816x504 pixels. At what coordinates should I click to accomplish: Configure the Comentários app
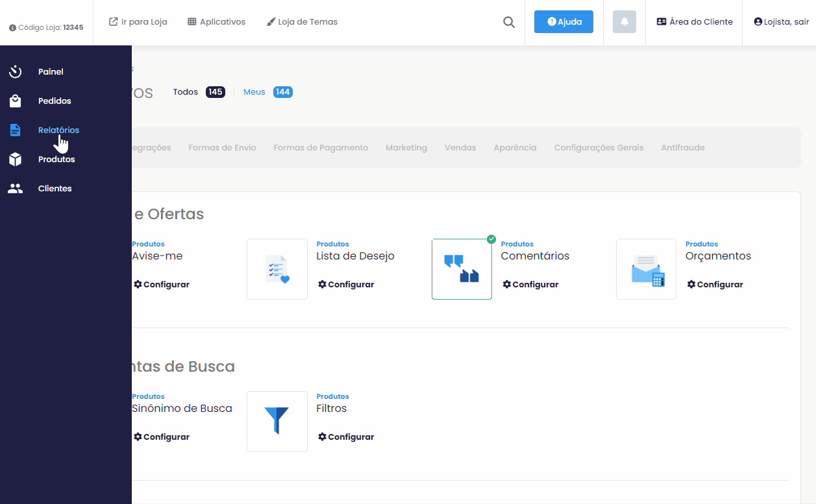click(x=530, y=285)
